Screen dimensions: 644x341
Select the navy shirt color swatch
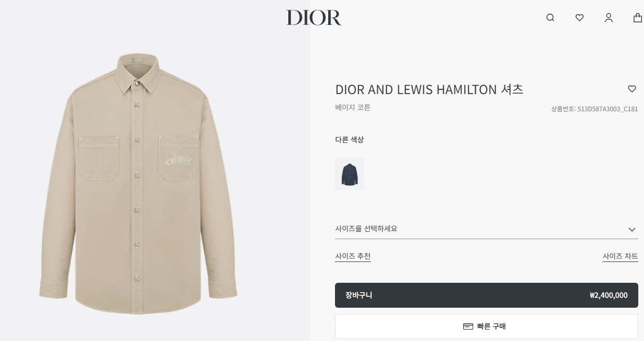[350, 174]
